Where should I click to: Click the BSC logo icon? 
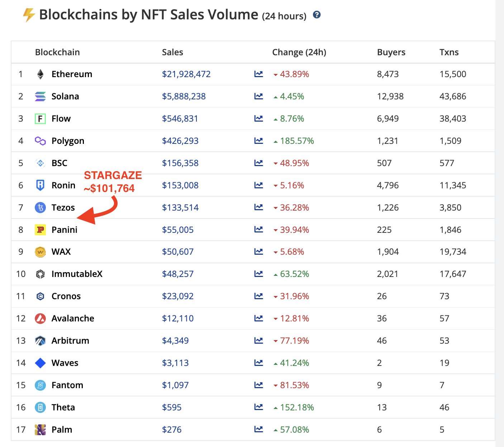(40, 163)
